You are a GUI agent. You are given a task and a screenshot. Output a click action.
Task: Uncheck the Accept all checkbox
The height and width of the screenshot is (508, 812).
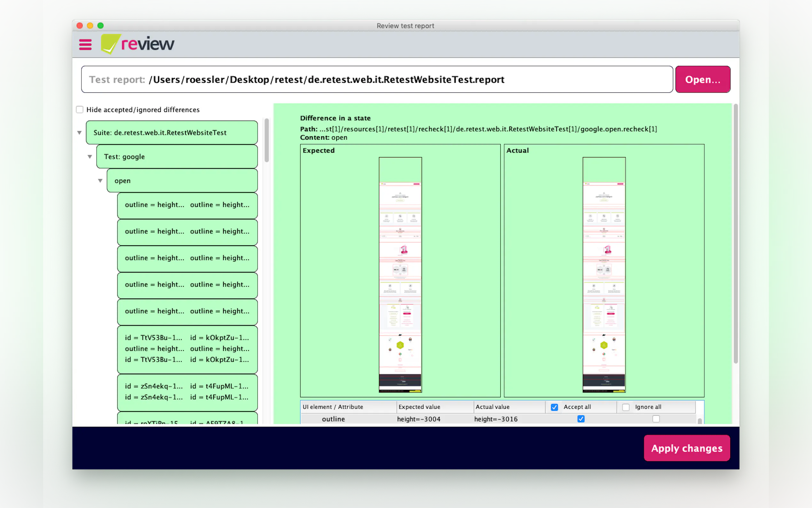click(x=554, y=407)
